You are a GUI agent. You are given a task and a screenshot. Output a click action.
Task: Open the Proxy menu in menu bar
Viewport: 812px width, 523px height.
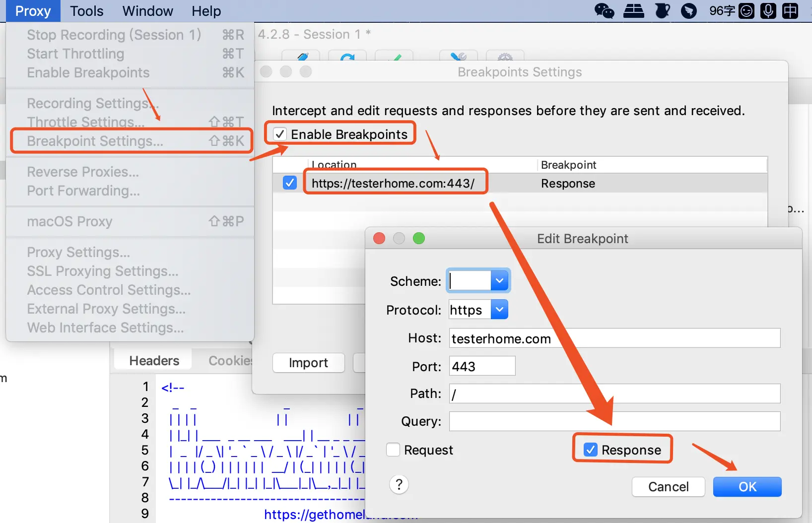click(33, 11)
